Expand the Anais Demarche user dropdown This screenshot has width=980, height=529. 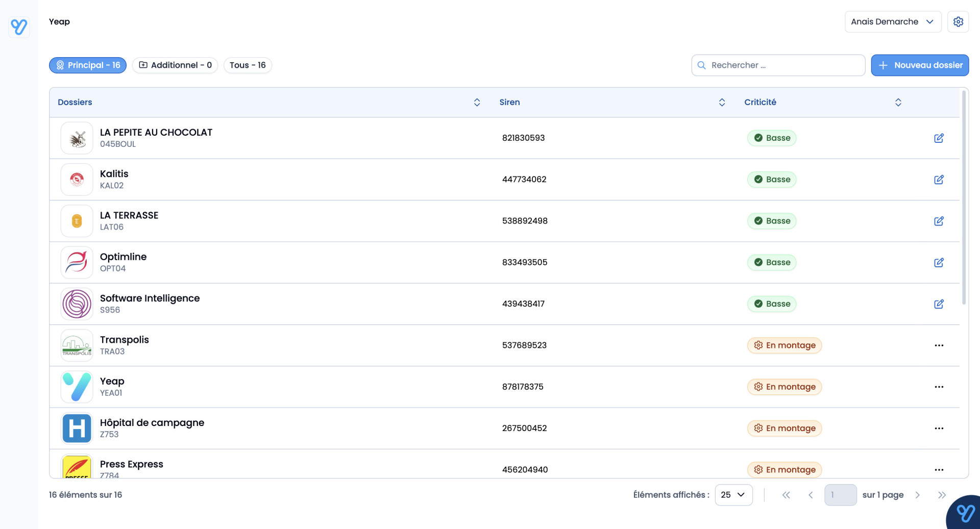(892, 22)
